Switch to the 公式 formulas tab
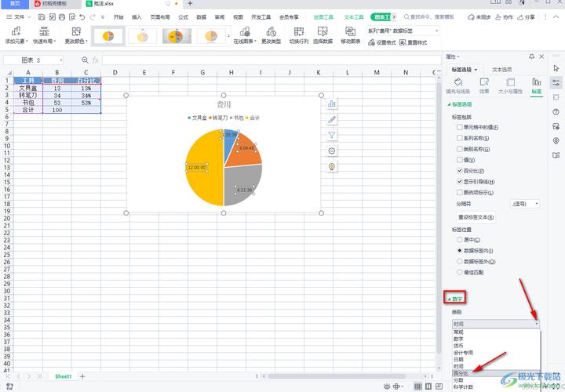The height and width of the screenshot is (392, 565). (x=183, y=17)
